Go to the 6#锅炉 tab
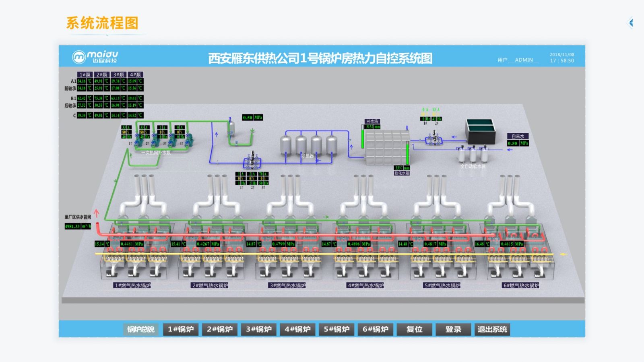644x362 pixels. point(376,329)
